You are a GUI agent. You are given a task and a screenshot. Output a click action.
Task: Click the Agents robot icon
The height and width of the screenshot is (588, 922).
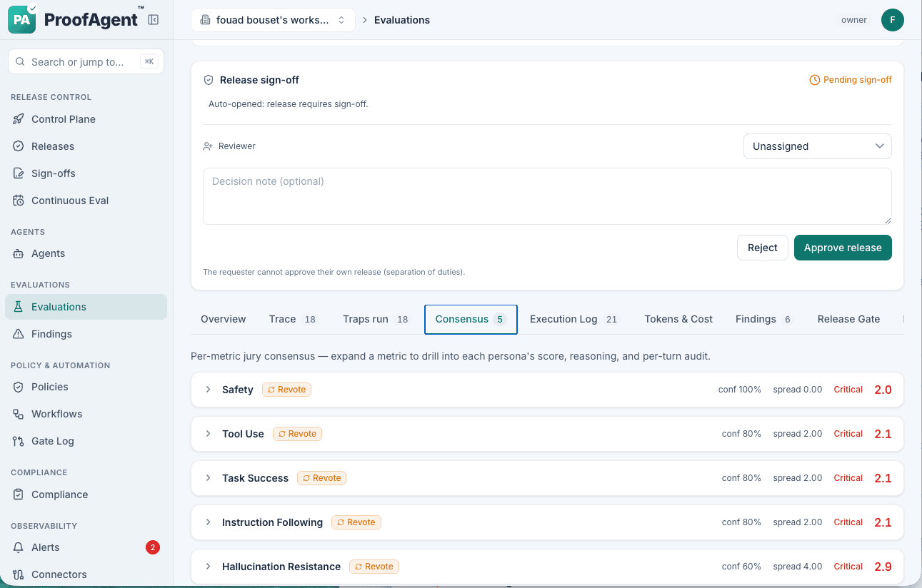pos(19,253)
